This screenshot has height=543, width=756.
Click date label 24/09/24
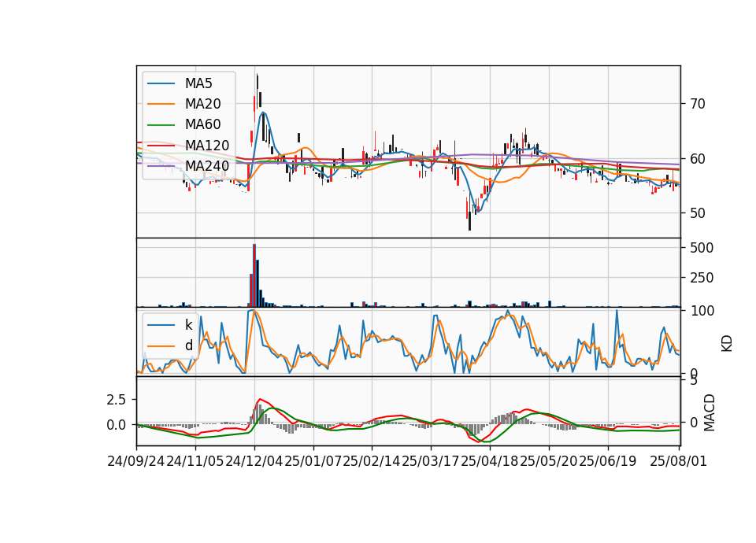tap(136, 462)
